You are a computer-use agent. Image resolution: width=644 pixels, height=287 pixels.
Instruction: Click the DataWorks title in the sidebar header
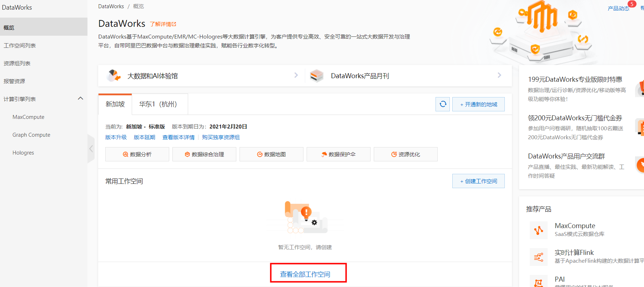17,7
